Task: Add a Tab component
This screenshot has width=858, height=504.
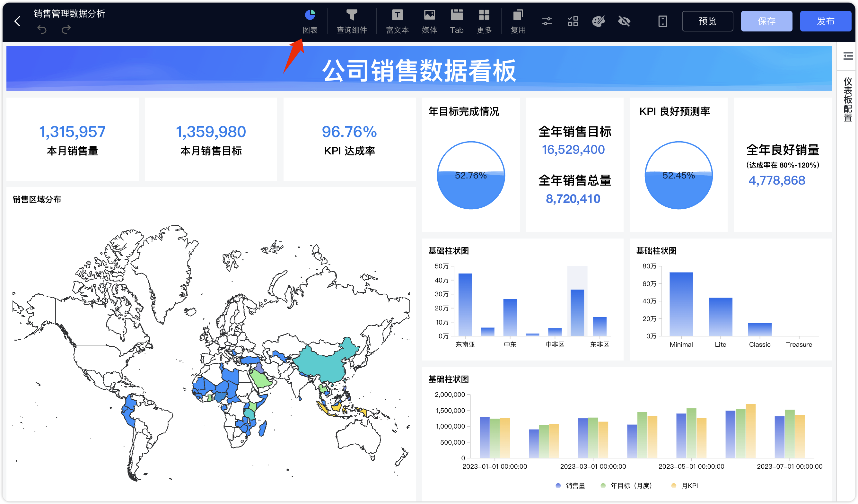Action: click(x=457, y=22)
